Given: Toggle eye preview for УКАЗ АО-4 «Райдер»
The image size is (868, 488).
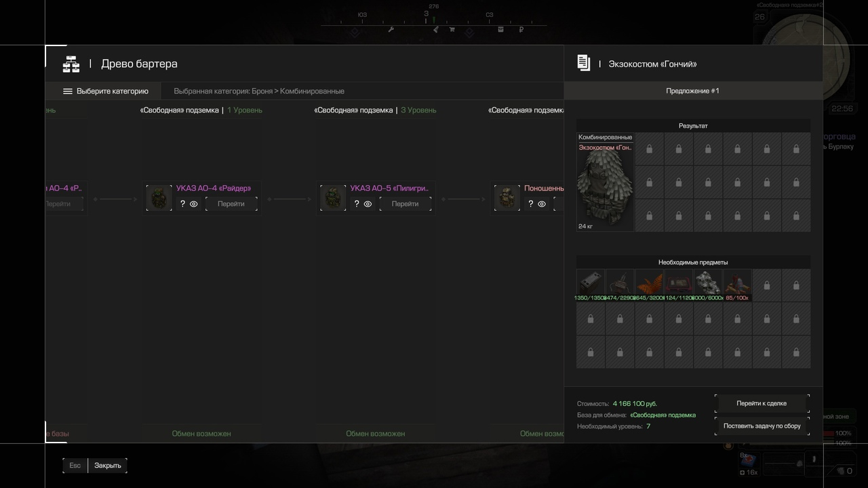Looking at the screenshot, I should (194, 203).
